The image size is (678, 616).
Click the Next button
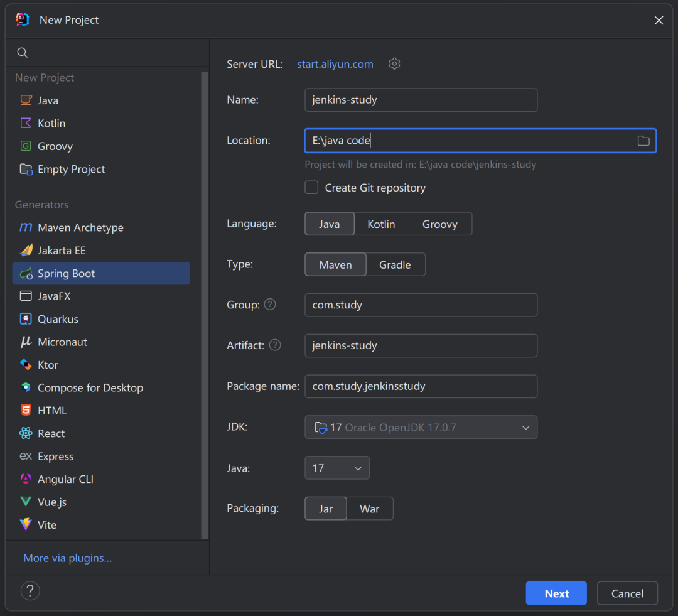pos(556,593)
